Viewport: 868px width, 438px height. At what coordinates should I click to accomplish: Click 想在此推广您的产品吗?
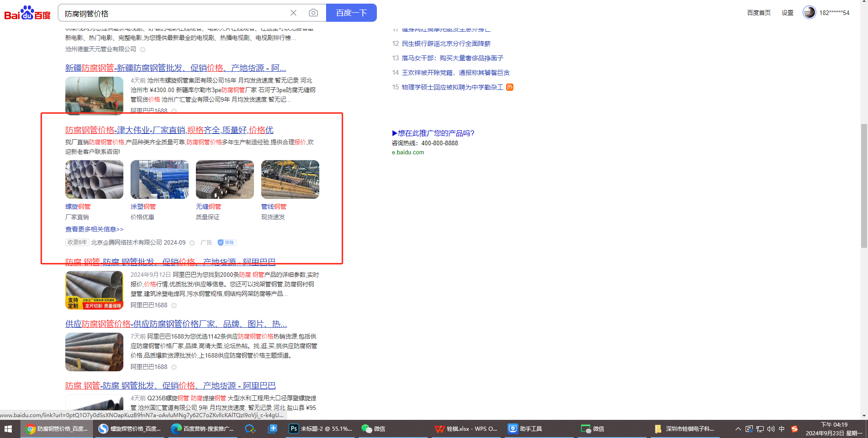(x=433, y=133)
